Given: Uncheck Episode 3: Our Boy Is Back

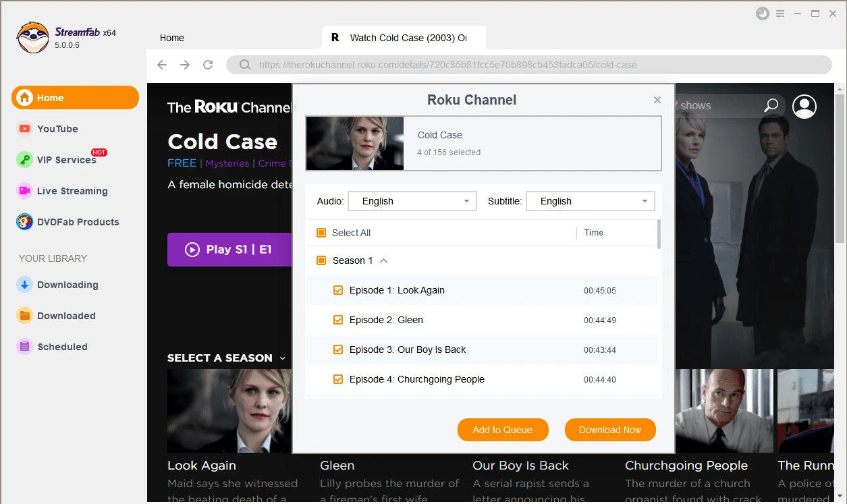Looking at the screenshot, I should coord(338,349).
